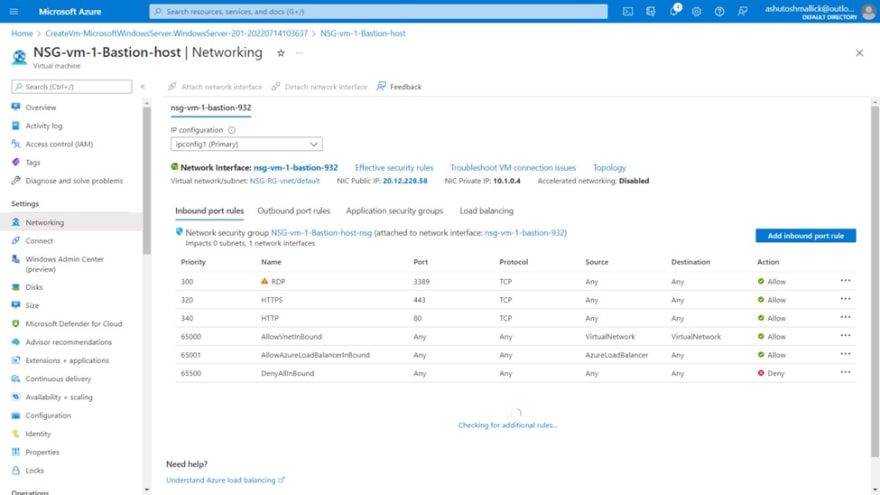This screenshot has height=495, width=880.
Task: Open Availability + scaling
Action: click(58, 397)
